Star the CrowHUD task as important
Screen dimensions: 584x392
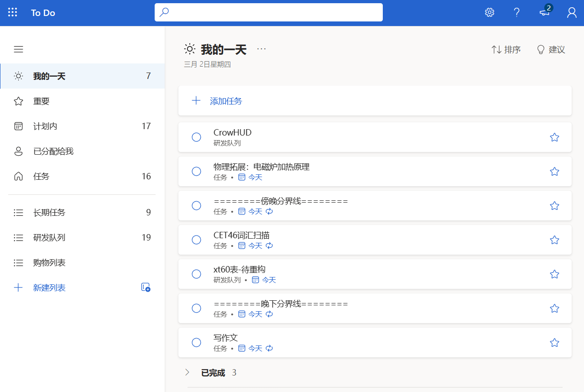click(554, 137)
